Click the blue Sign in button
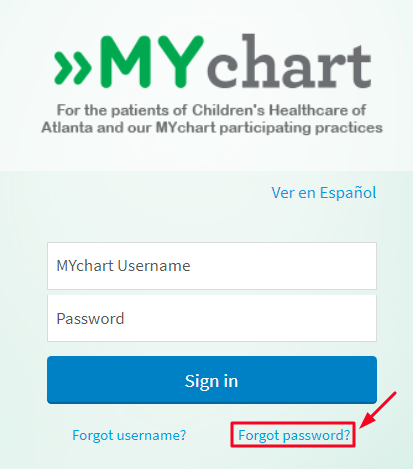413x469 pixels. [x=212, y=380]
